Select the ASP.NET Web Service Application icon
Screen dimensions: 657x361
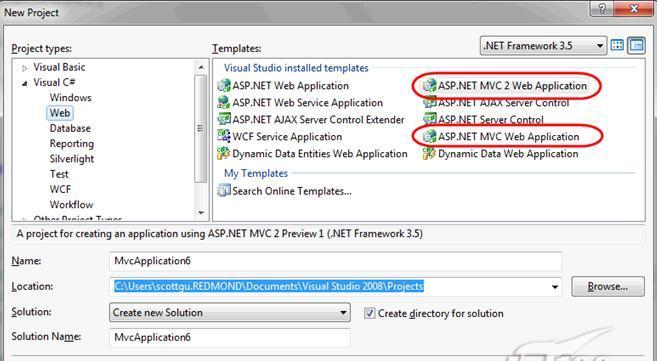224,103
